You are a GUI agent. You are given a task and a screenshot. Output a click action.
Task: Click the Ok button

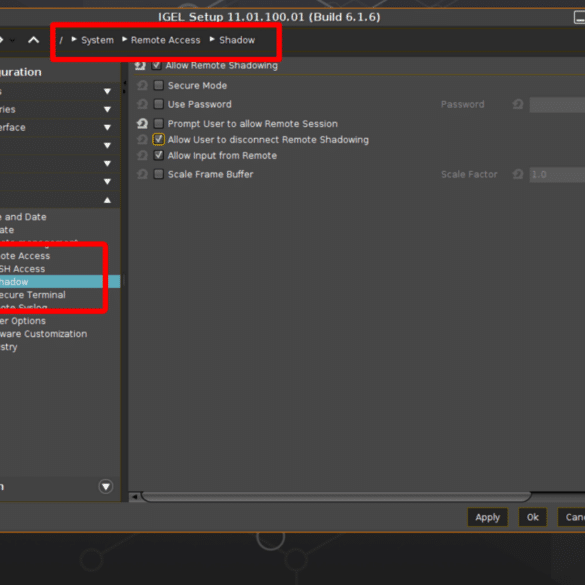click(x=532, y=517)
